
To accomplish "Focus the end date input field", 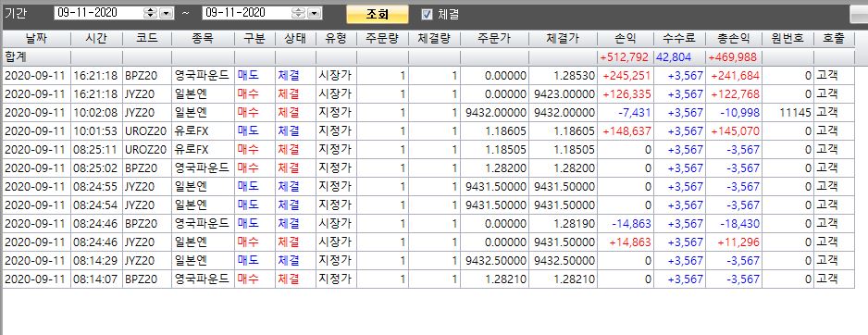I will pos(247,13).
